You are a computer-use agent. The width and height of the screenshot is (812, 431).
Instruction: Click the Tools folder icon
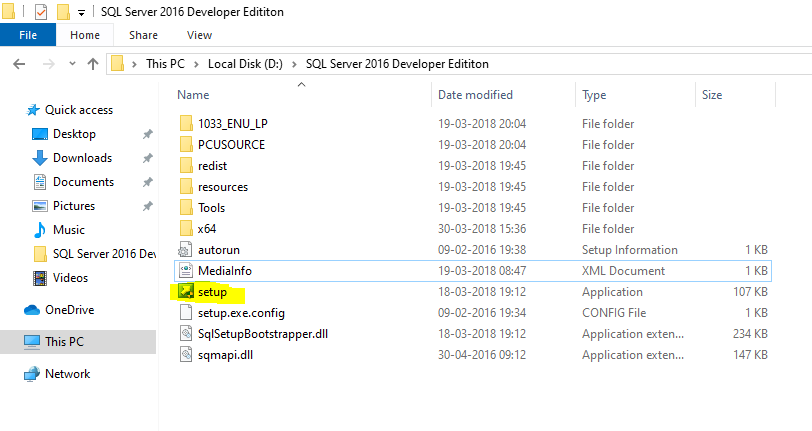click(x=186, y=208)
